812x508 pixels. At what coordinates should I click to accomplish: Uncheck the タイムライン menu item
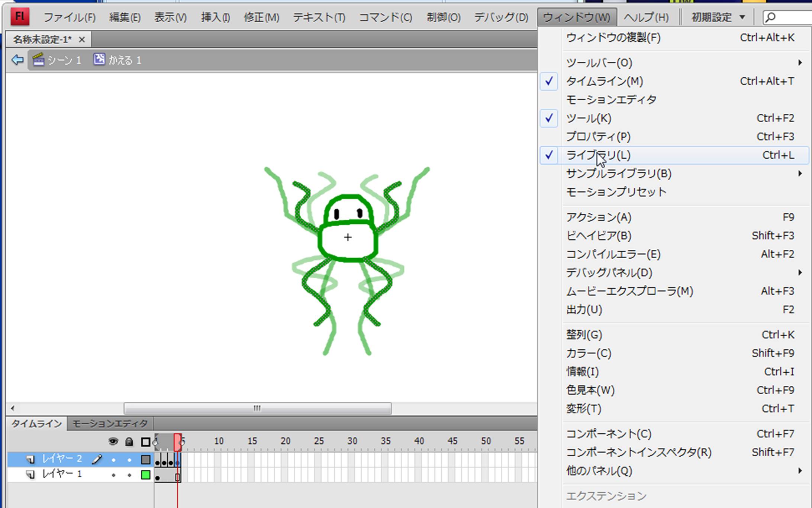point(604,81)
